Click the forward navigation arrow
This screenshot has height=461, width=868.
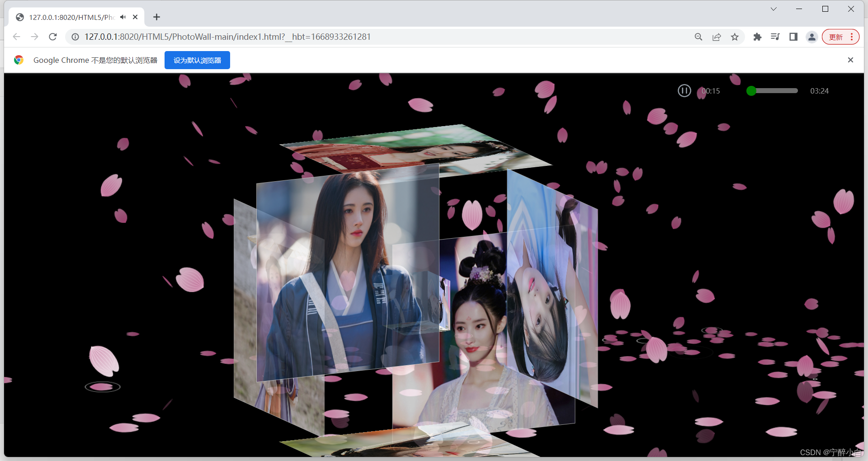(x=35, y=37)
